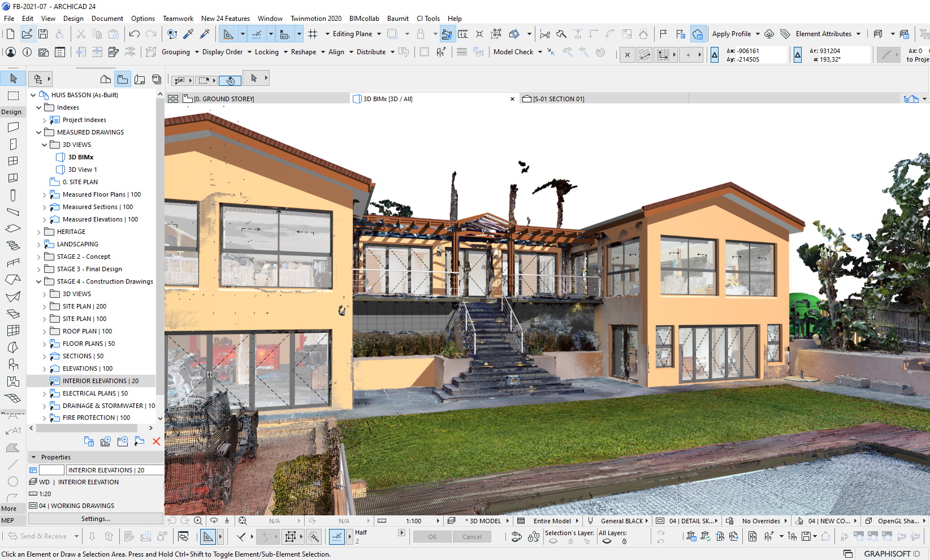Select the Arrow tool in the toolbox
The height and width of the screenshot is (560, 930).
13,79
